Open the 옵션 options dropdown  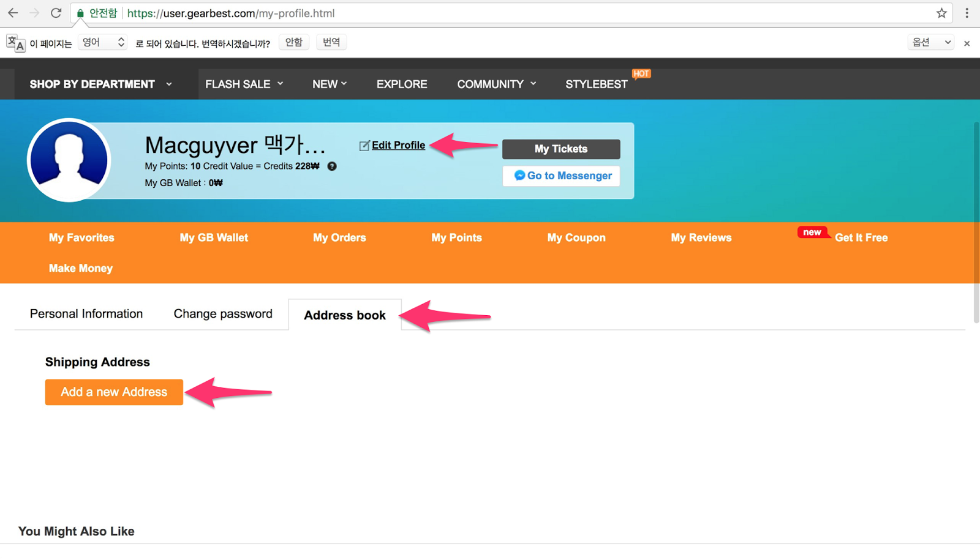click(931, 42)
